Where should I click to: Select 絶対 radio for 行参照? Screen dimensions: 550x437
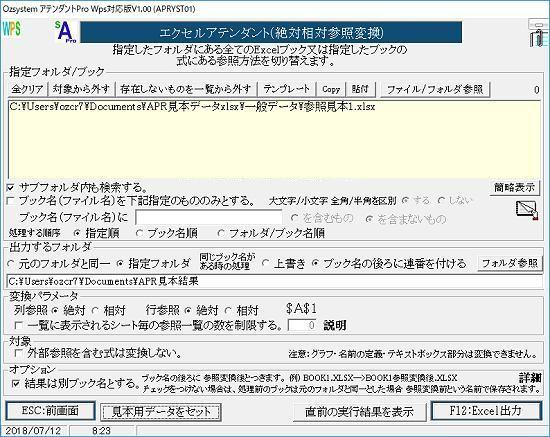[x=188, y=310]
